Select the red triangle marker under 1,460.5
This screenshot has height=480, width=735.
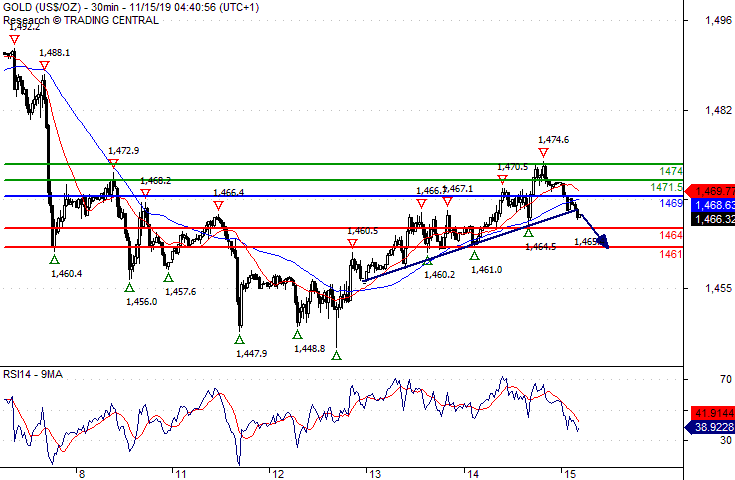click(x=352, y=243)
